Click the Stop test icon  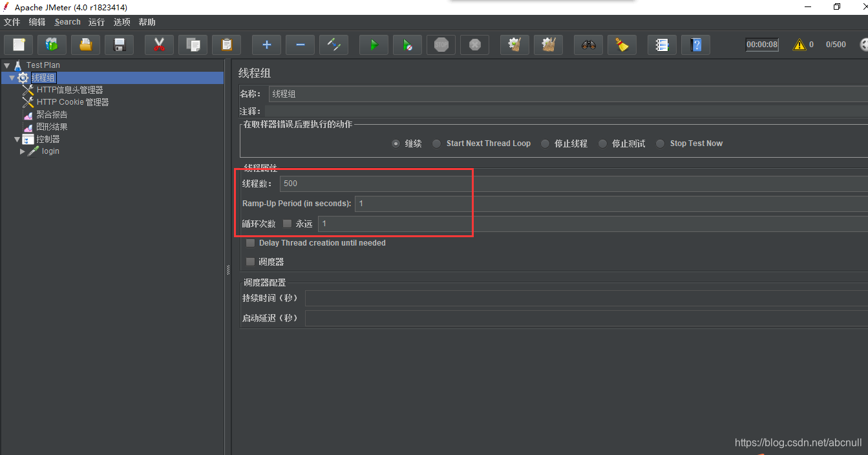click(441, 45)
